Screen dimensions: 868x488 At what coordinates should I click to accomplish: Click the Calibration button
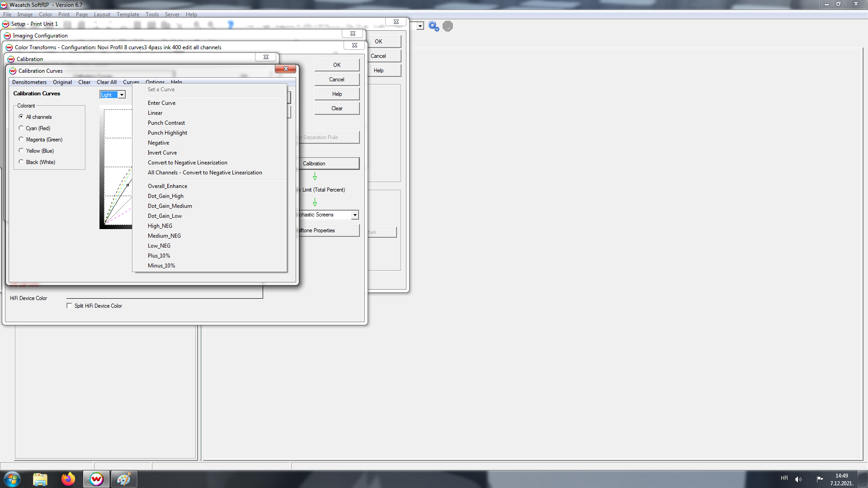click(x=328, y=164)
